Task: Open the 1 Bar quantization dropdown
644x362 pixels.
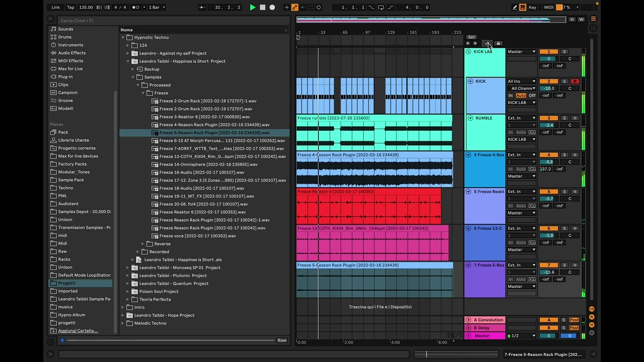Action: (157, 8)
